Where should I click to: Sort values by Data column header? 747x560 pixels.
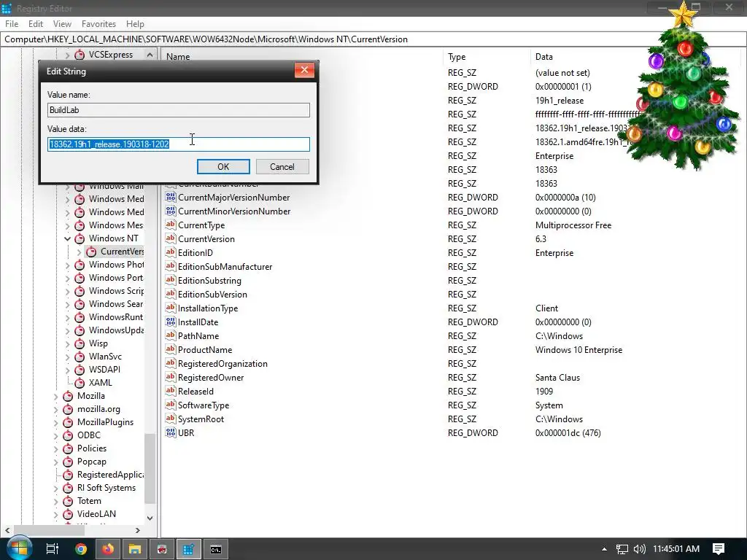pos(544,57)
